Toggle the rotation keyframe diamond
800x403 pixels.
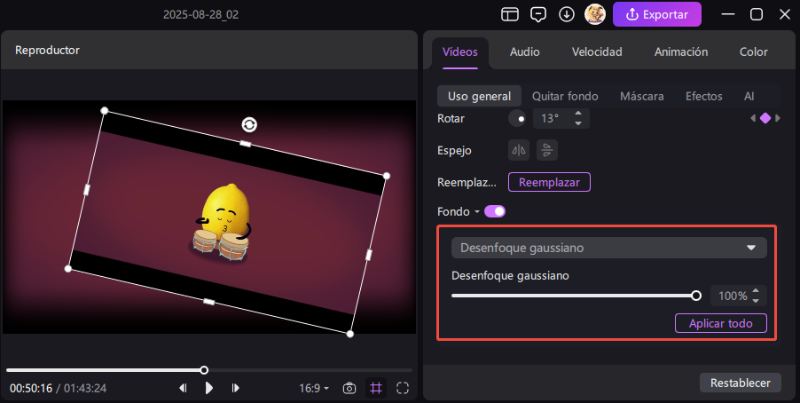765,118
